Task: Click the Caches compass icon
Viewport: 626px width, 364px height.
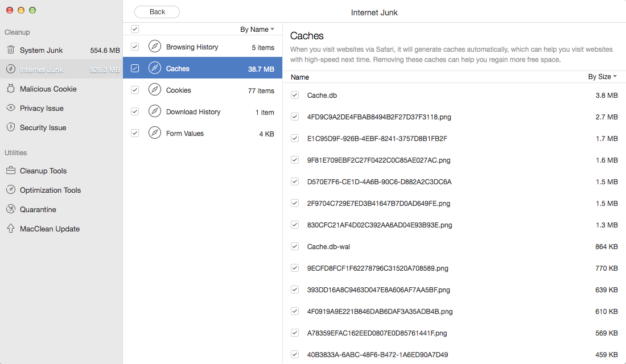Action: click(155, 68)
